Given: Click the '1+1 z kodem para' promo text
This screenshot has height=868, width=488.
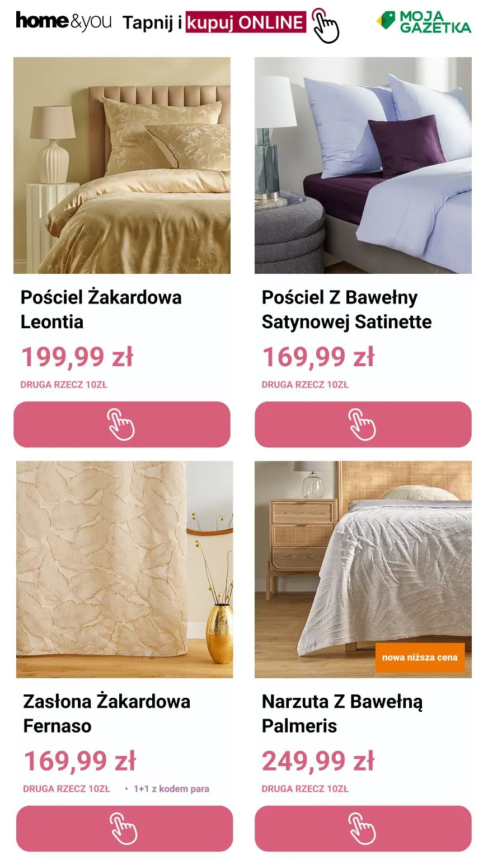Looking at the screenshot, I should [x=171, y=788].
